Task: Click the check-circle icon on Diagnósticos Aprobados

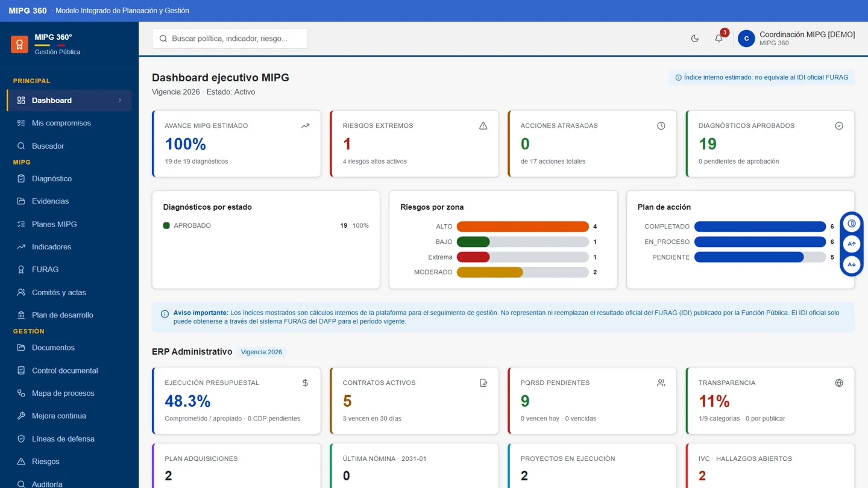Action: coord(839,126)
